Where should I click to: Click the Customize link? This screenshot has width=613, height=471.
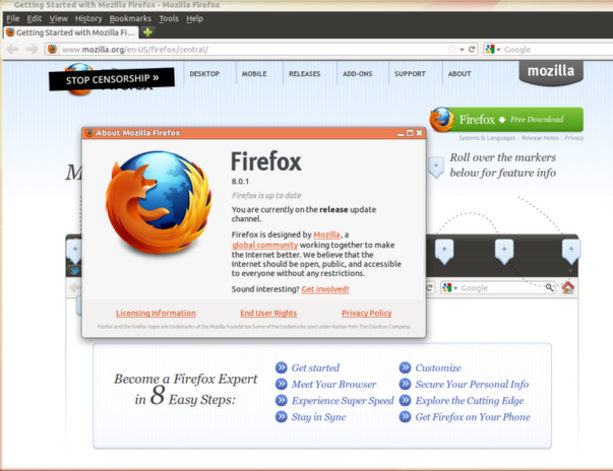click(438, 368)
